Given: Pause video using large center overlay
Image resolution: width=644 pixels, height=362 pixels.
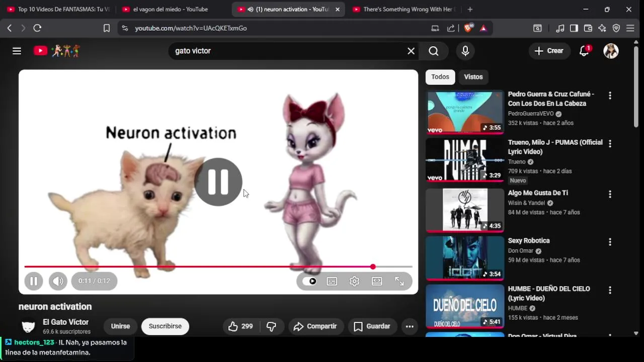Looking at the screenshot, I should [218, 182].
